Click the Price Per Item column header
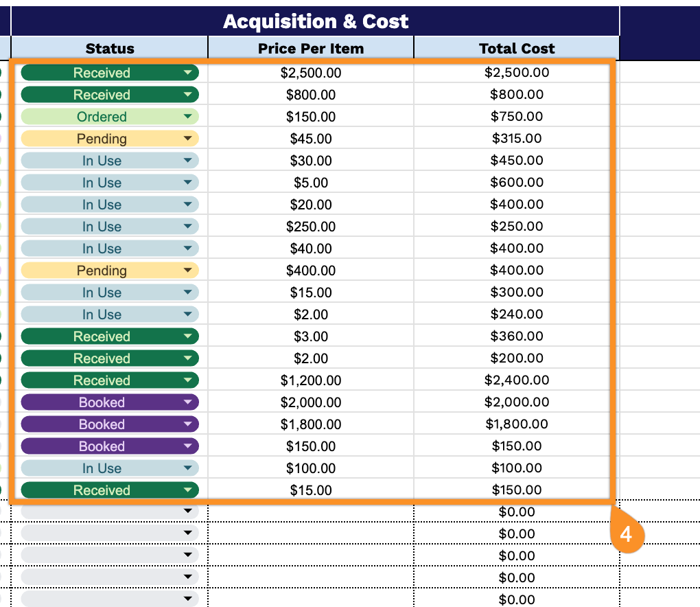The width and height of the screenshot is (700, 607). pos(311,49)
